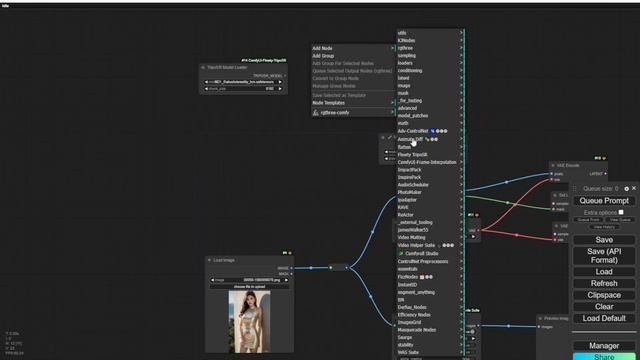Image resolution: width=640 pixels, height=360 pixels.
Task: Click the Clear button
Action: tap(604, 307)
